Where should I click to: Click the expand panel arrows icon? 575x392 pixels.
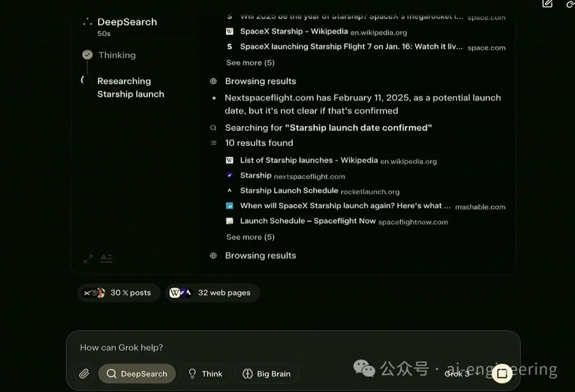pos(88,259)
